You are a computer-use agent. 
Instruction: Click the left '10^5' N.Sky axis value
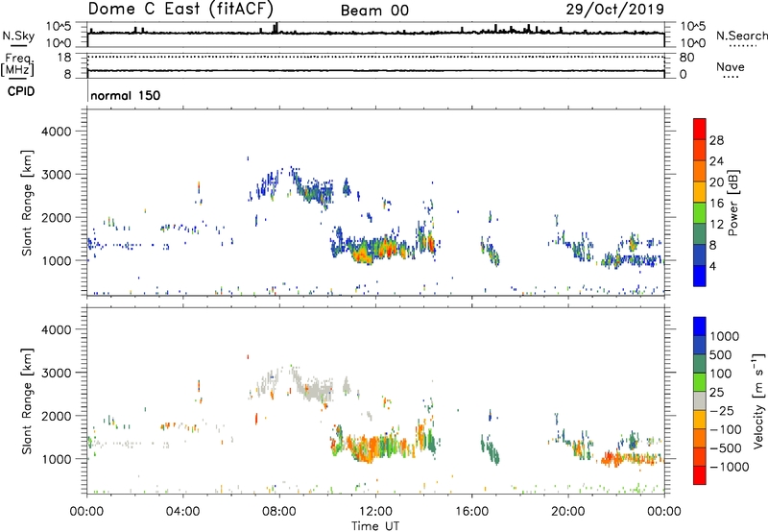click(59, 26)
